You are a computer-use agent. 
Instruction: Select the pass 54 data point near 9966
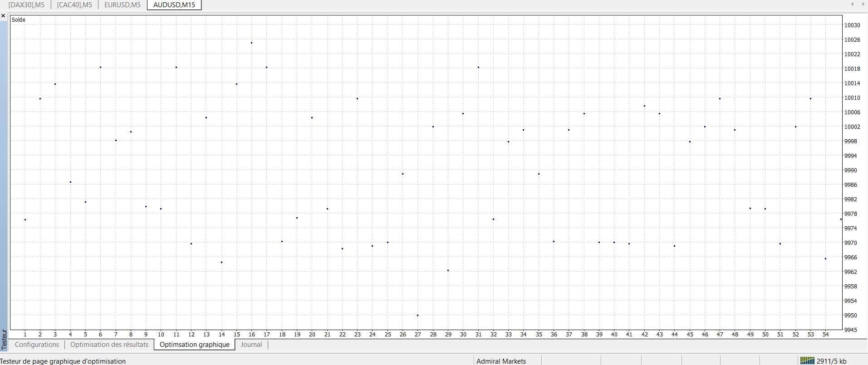pos(826,258)
